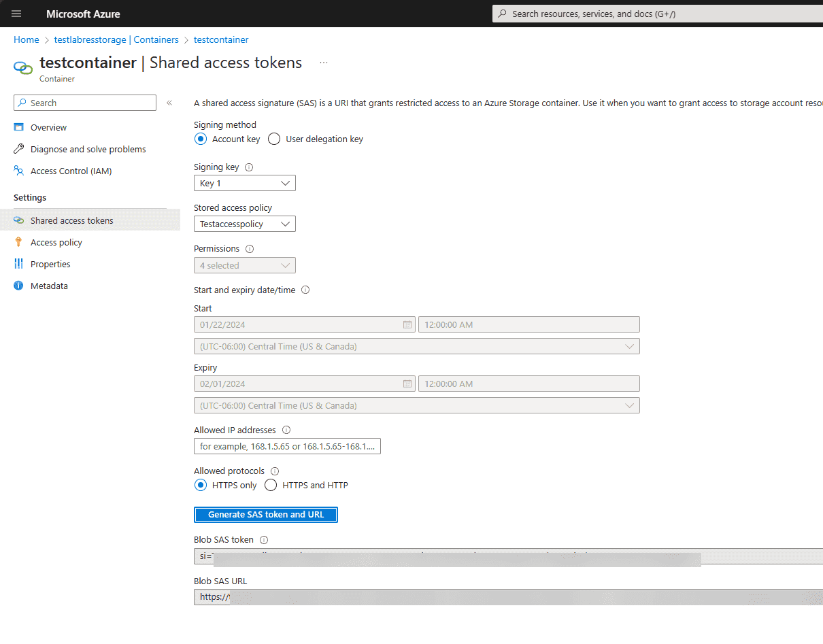
Task: Show info tooltip for Blob SAS token
Action: [264, 540]
